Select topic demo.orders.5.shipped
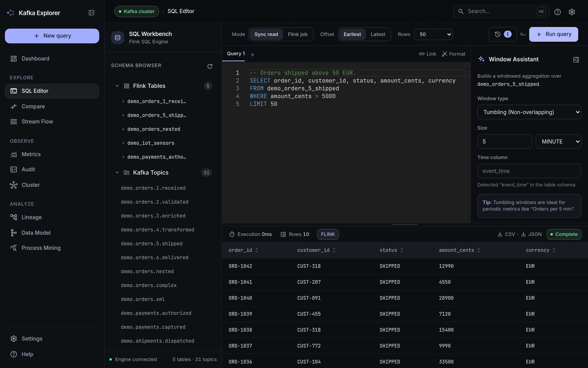Viewport: 588px width, 368px height. 152,244
